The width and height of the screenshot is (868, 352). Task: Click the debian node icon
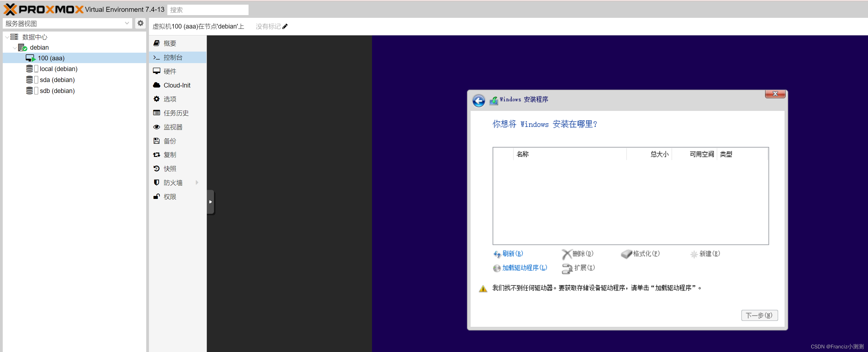22,47
